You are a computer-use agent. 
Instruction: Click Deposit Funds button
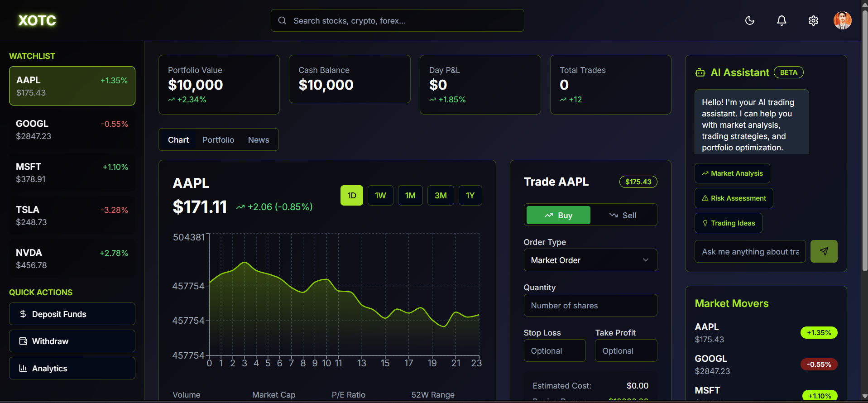[72, 314]
